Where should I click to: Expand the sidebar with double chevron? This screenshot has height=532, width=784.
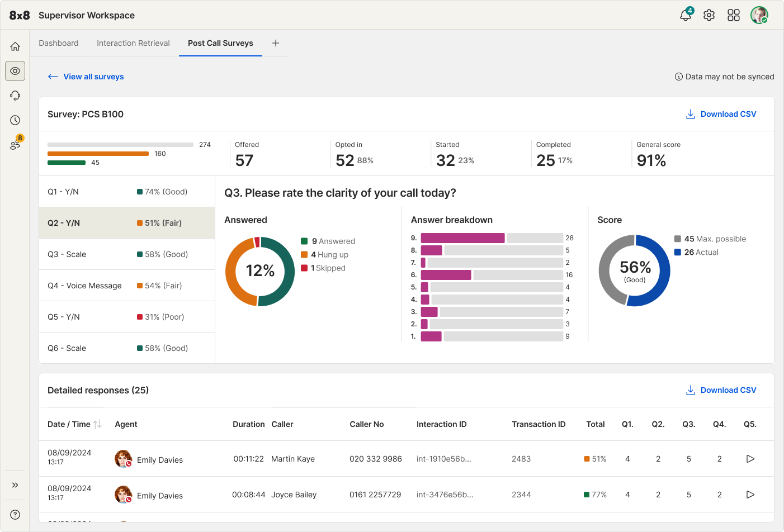[15, 485]
